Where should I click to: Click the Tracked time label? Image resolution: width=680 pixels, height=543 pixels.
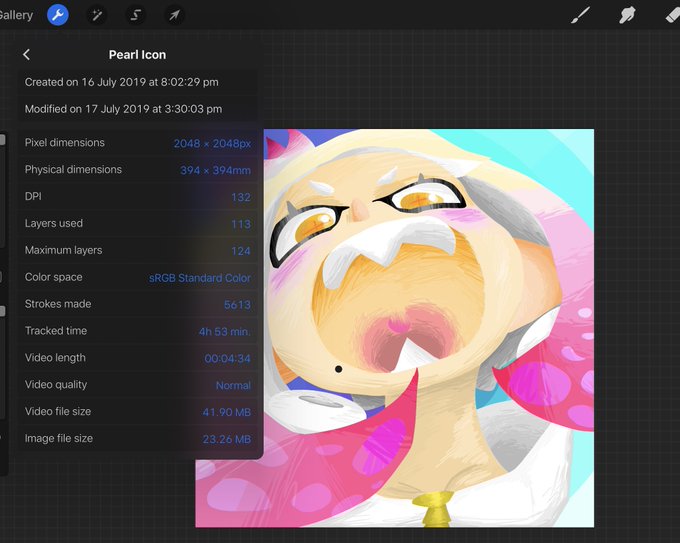coord(56,331)
